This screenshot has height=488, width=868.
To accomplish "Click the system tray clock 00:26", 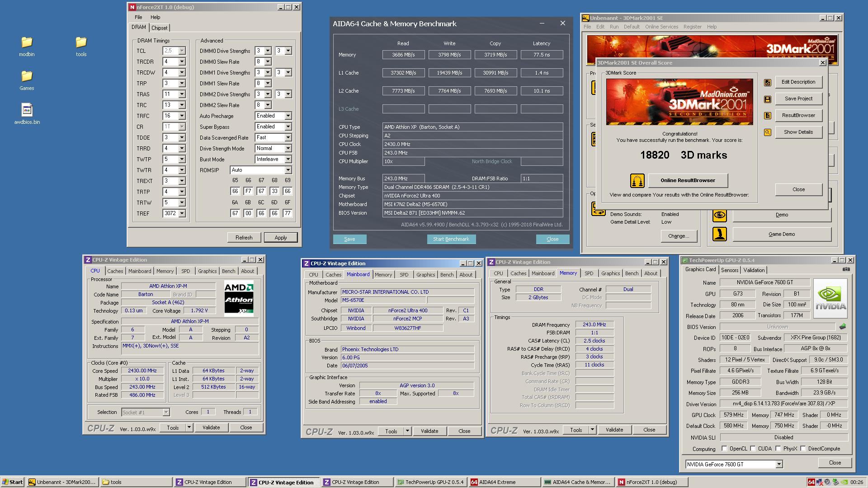I will point(856,482).
